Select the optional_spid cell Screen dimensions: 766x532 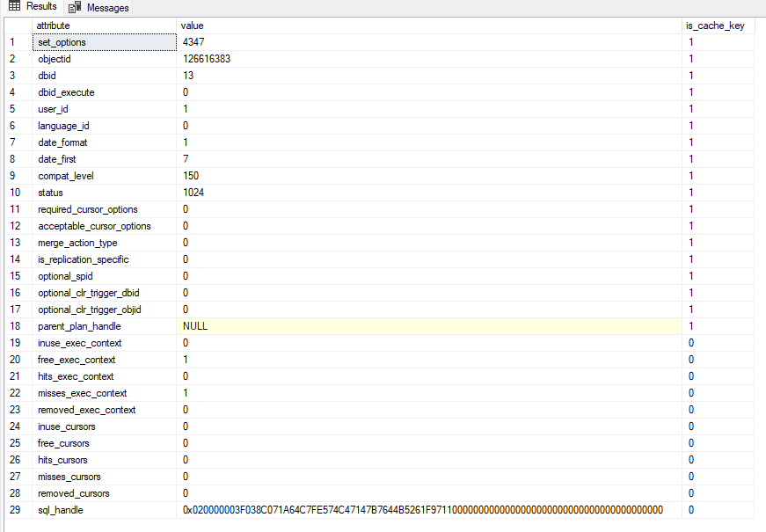105,276
